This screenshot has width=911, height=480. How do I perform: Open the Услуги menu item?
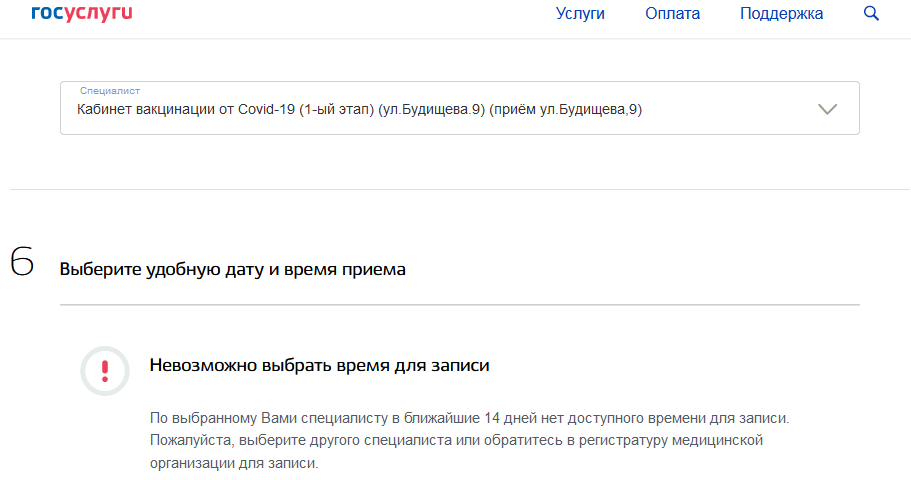(x=580, y=13)
